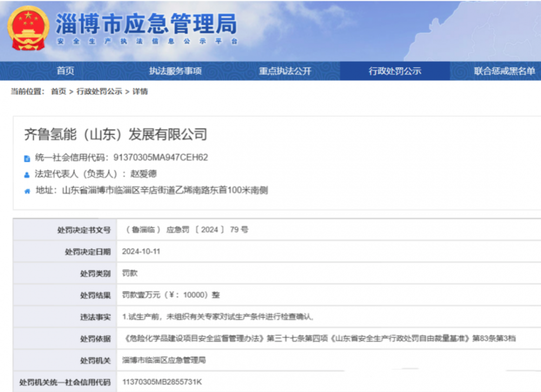Image resolution: width=541 pixels, height=392 pixels.
Task: Click legal representative name 赵爱德
Action: pos(143,174)
